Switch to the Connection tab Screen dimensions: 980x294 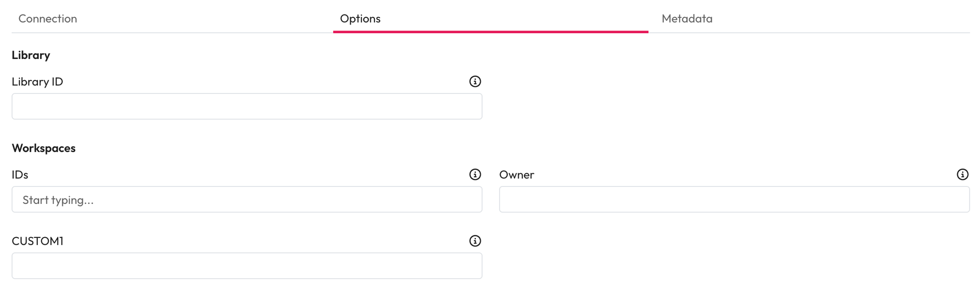[48, 19]
